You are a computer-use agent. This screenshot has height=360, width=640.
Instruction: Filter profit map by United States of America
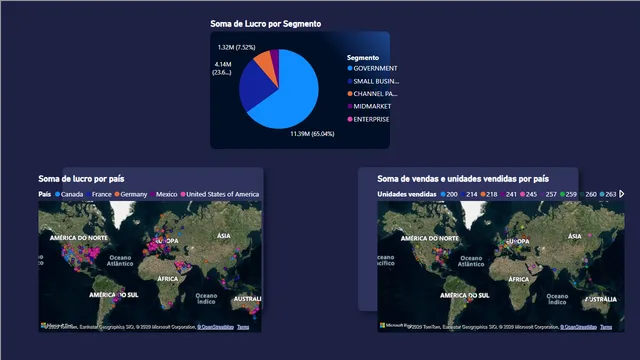[220, 194]
